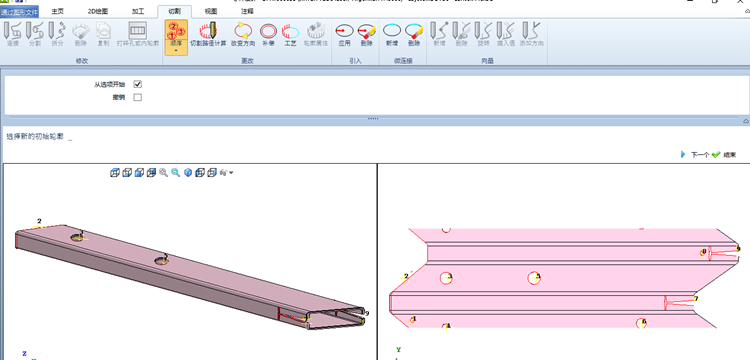Enable the 撤销 checkbox
Viewport: 750px width, 360px height.
click(x=138, y=98)
